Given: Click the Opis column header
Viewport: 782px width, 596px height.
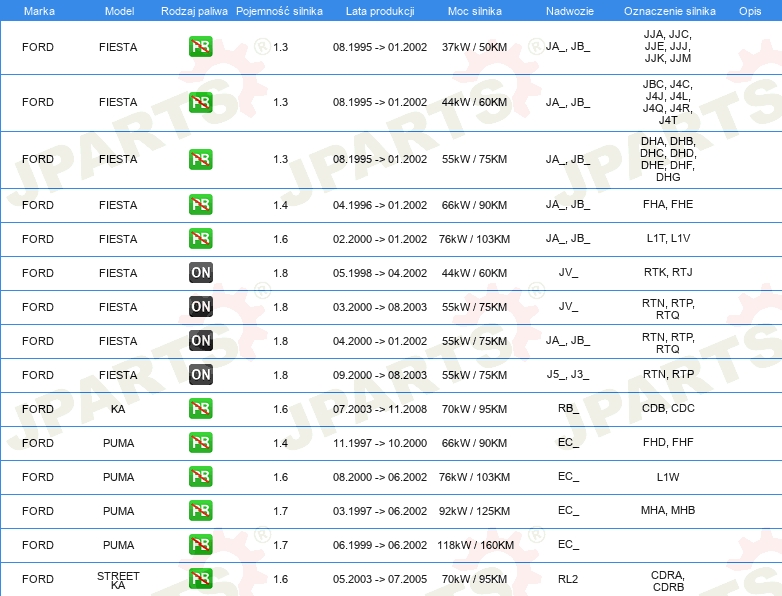Looking at the screenshot, I should [x=750, y=11].
